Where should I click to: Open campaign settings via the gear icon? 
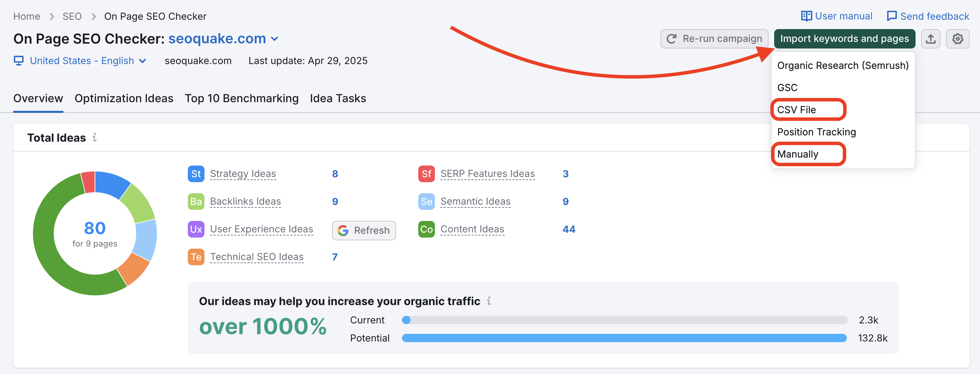tap(958, 38)
